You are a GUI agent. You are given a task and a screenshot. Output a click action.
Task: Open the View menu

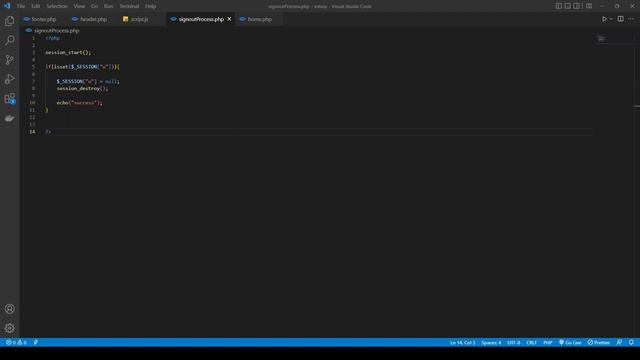point(79,6)
